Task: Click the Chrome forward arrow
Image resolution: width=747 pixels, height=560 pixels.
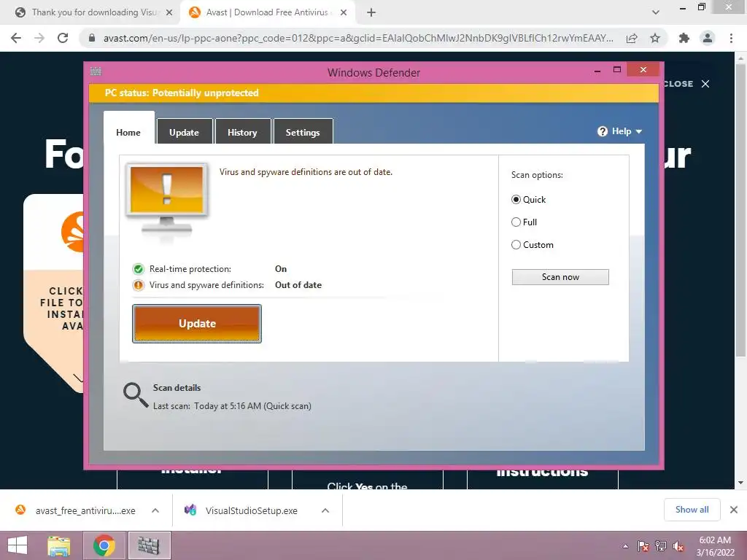Action: pos(39,38)
